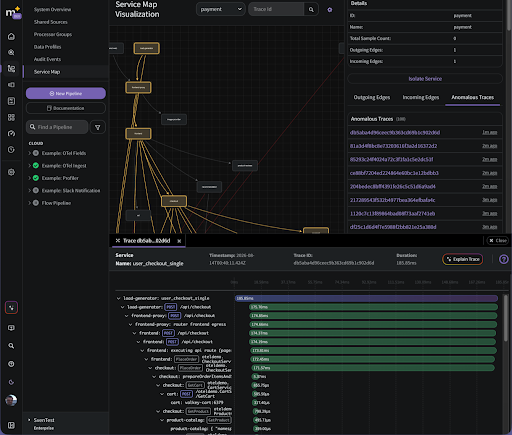
Task: Click the New Pipeline button
Action: coord(66,93)
